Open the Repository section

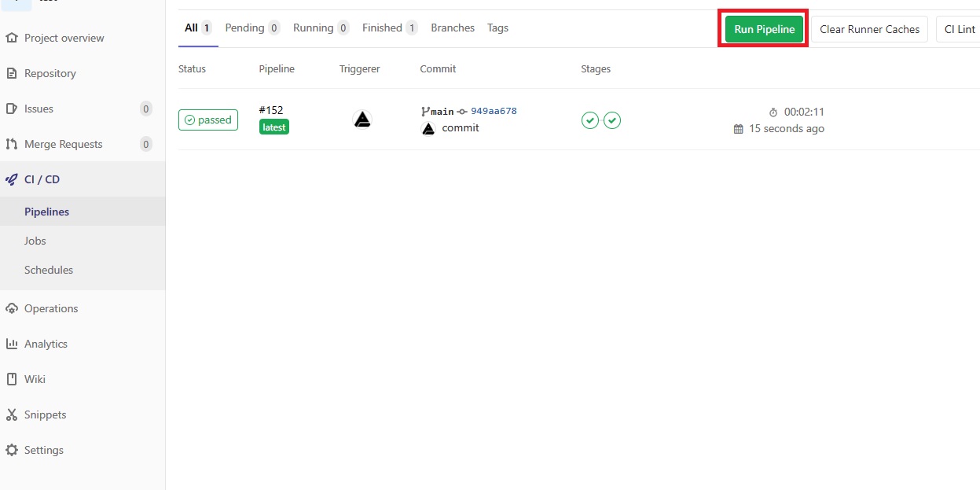coord(50,73)
